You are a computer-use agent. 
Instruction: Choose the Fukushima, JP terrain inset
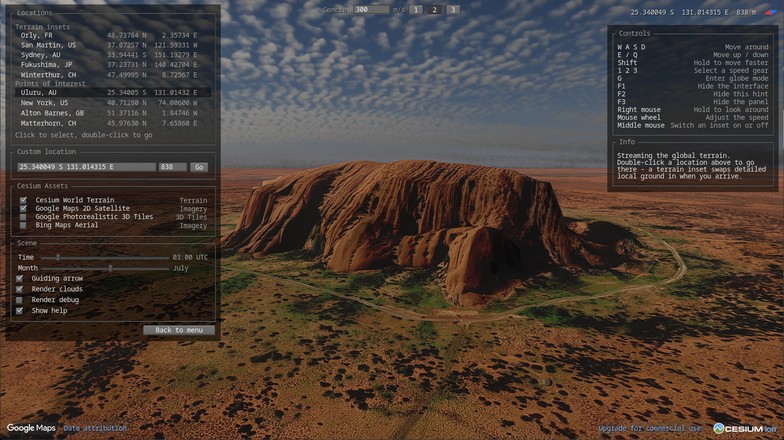pyautogui.click(x=112, y=64)
